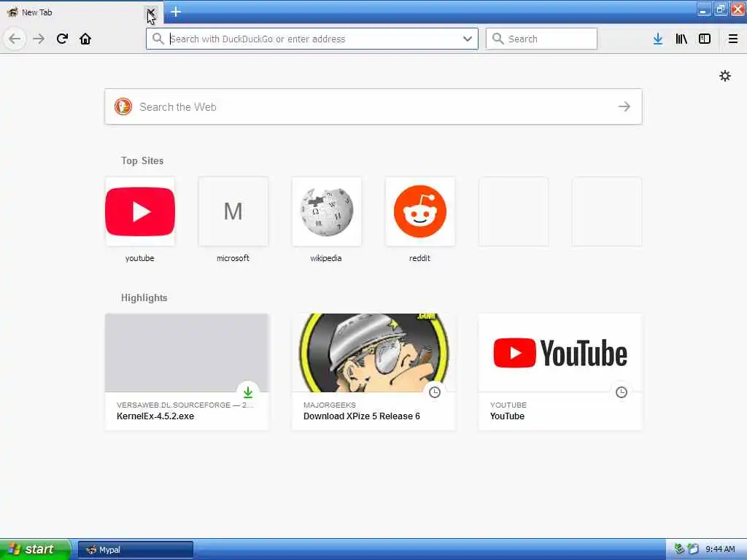This screenshot has width=747, height=560.
Task: Open the reddit top site tile
Action: click(x=419, y=211)
